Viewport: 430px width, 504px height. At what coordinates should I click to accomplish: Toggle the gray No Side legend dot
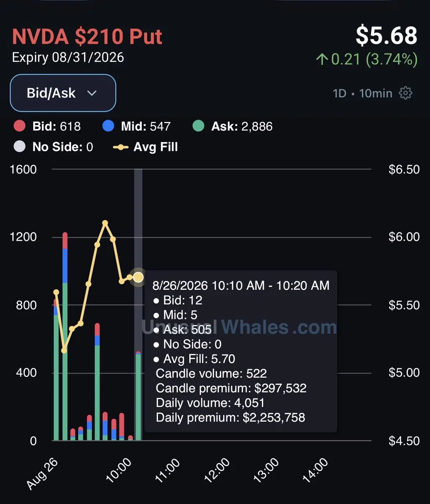pos(19,147)
